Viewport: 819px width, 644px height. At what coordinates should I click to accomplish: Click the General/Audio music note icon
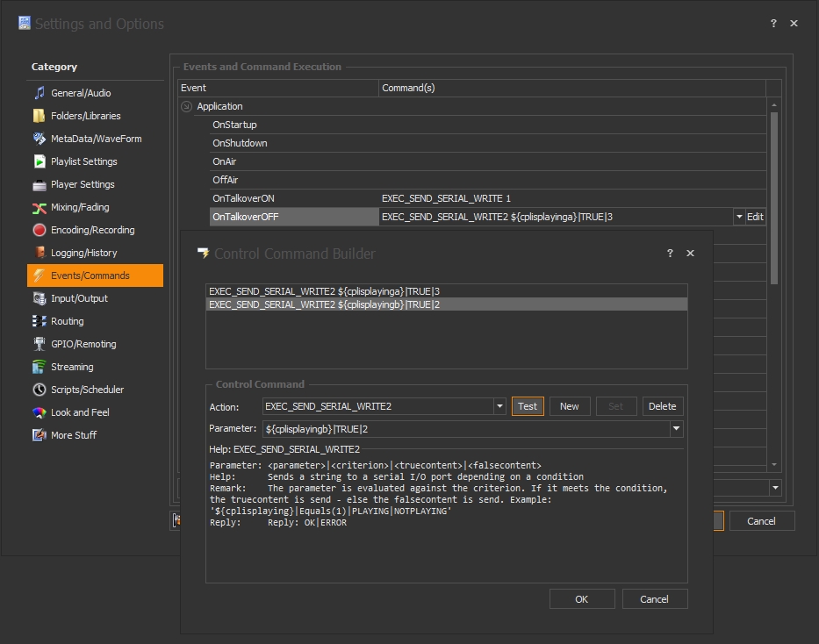click(x=39, y=93)
